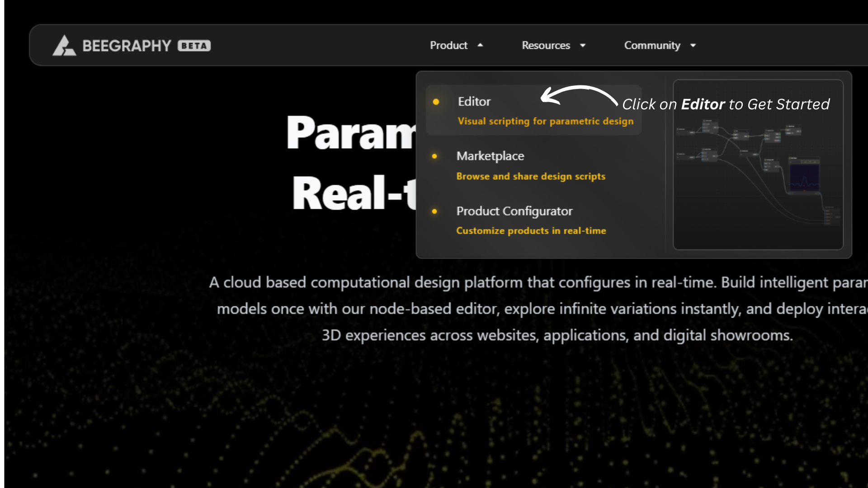Click yellow bullet next to Editor
This screenshot has height=488, width=868.
coord(436,102)
